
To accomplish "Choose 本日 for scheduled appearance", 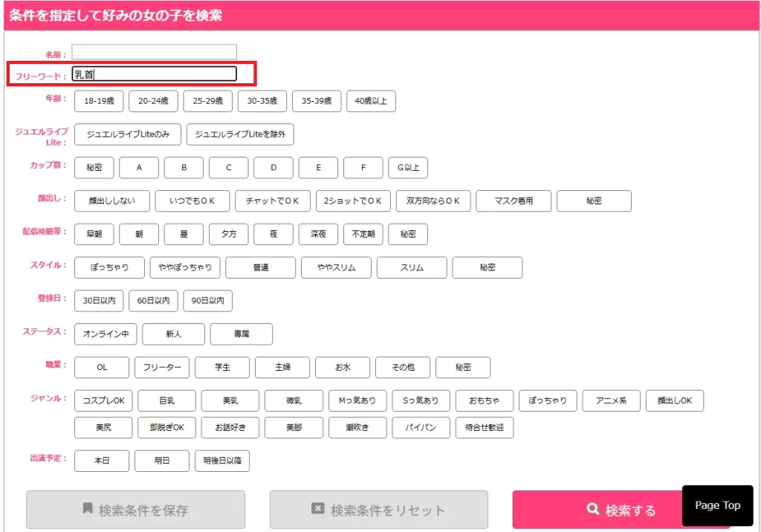I will point(102,461).
